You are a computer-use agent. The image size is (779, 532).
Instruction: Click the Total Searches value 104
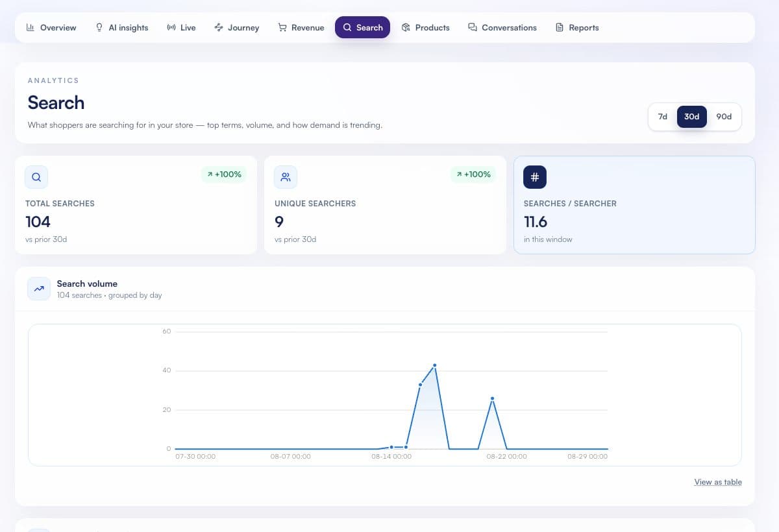(38, 222)
